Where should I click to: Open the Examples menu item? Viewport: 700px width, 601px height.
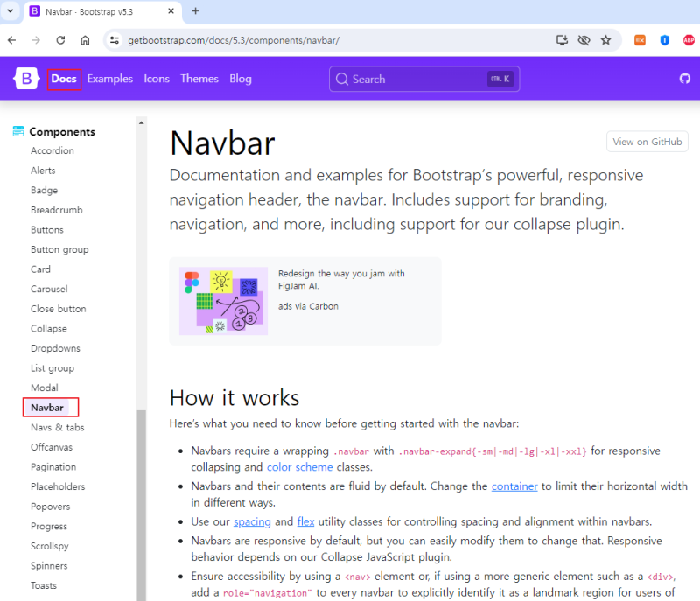pos(110,79)
